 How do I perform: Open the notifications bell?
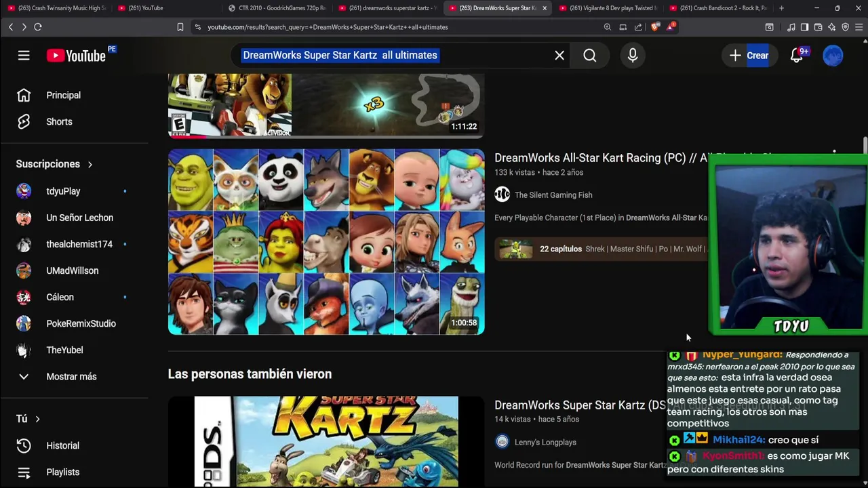(797, 56)
